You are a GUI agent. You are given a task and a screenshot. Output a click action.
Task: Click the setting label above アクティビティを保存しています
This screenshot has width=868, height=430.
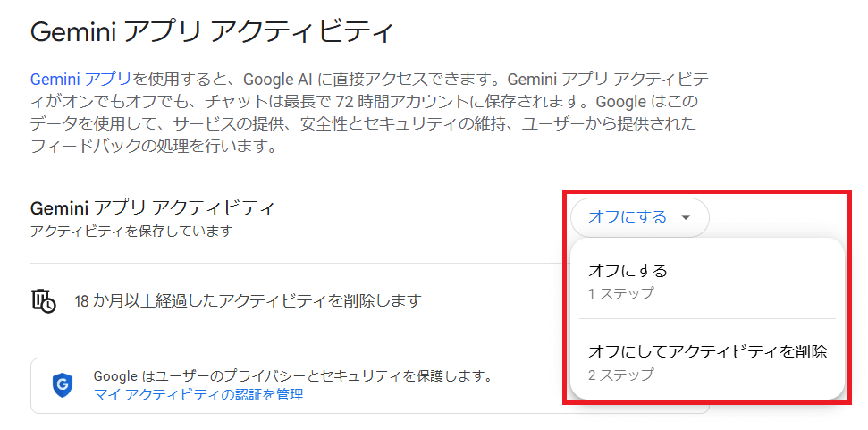click(x=152, y=208)
